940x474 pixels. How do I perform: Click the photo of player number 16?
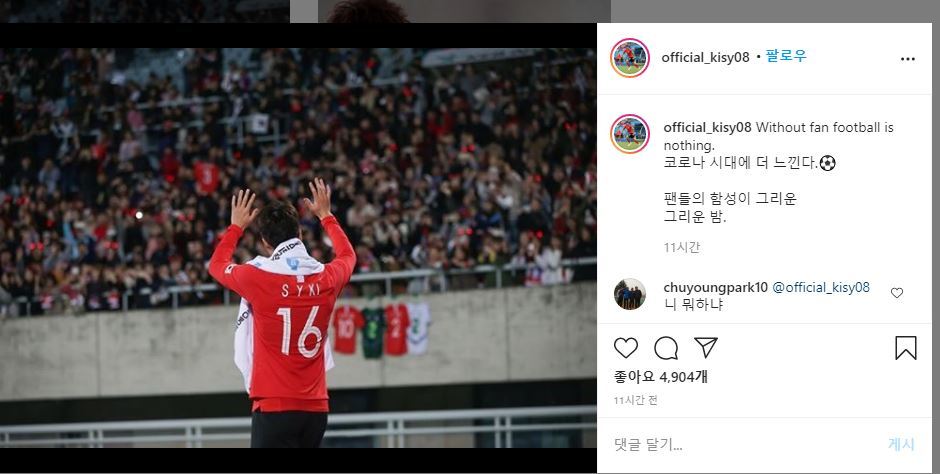pos(298,247)
